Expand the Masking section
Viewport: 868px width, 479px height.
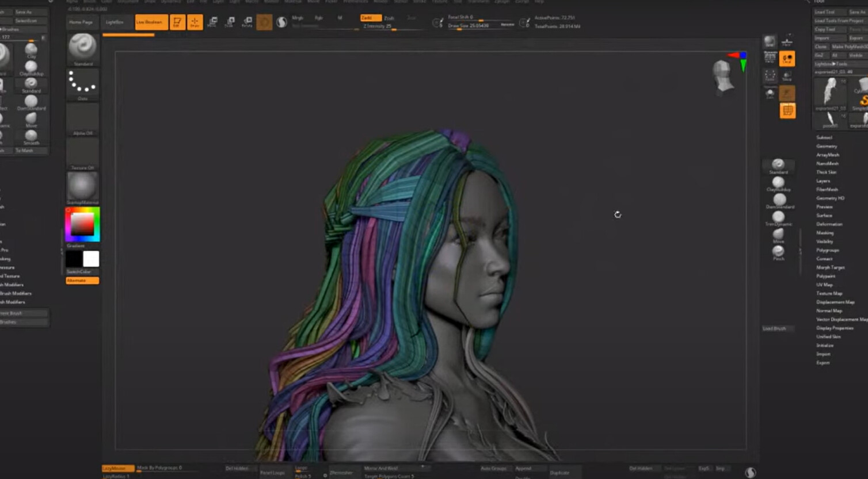click(x=825, y=233)
